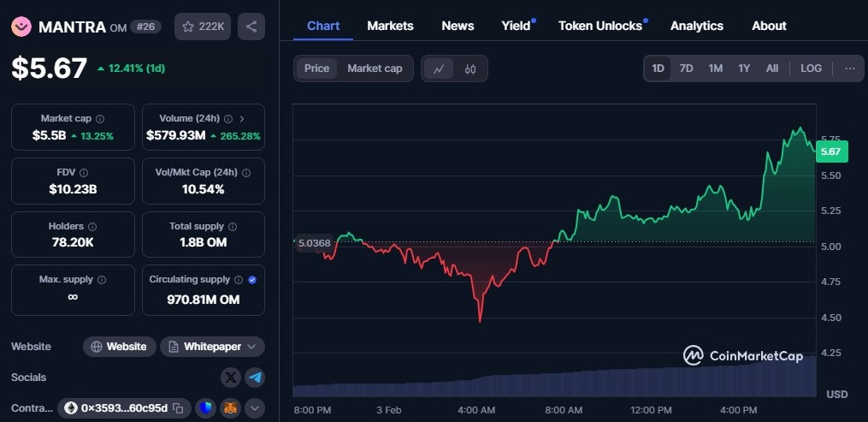This screenshot has width=868, height=422.
Task: Open the Analytics tab
Action: pyautogui.click(x=697, y=26)
